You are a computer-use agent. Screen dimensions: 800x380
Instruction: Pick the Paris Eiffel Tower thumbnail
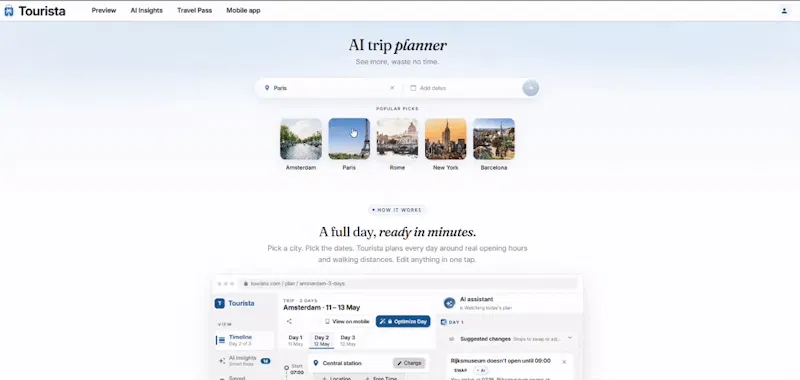tap(349, 139)
